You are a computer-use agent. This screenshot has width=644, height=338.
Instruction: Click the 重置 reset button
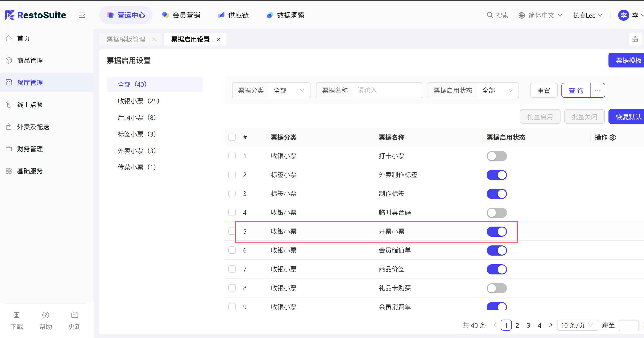[x=543, y=90]
